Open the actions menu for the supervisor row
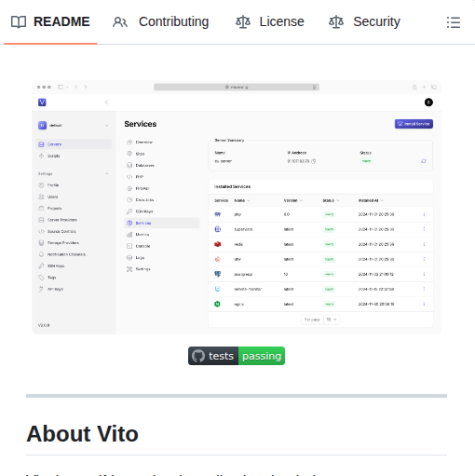Screen dimensions: 475x476 [x=424, y=229]
